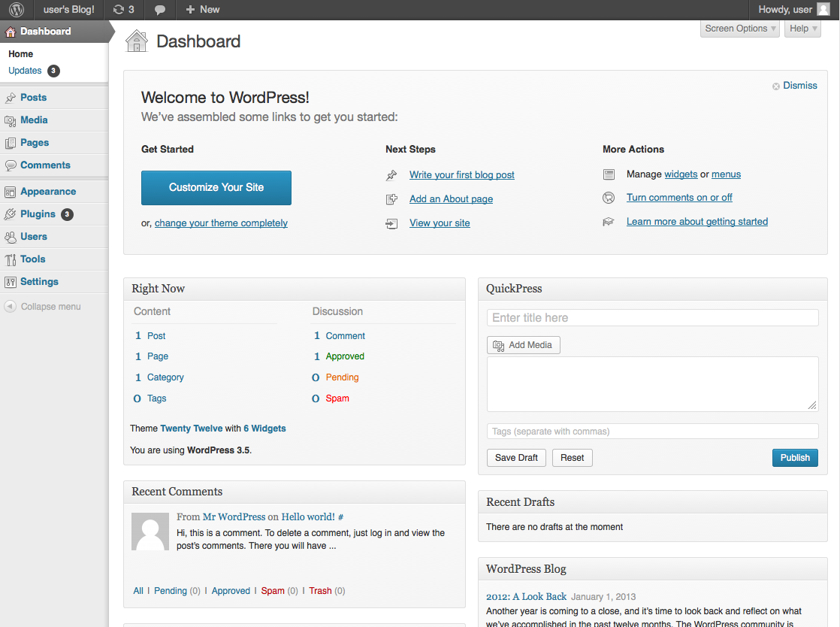Open the View your site link
The width and height of the screenshot is (840, 627).
[x=440, y=223]
